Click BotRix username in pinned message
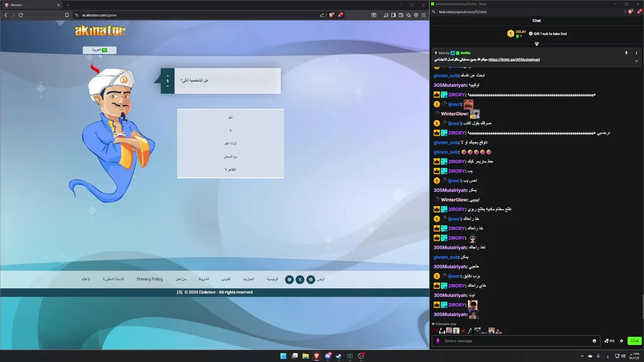 [465, 53]
